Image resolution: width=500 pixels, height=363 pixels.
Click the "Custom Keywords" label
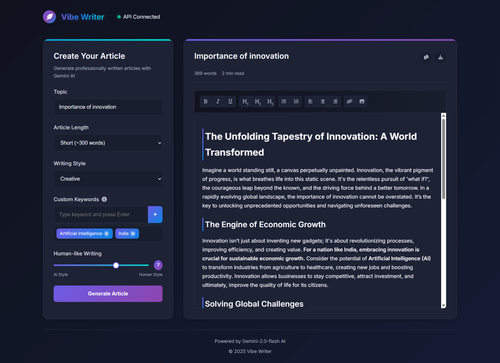click(x=76, y=199)
